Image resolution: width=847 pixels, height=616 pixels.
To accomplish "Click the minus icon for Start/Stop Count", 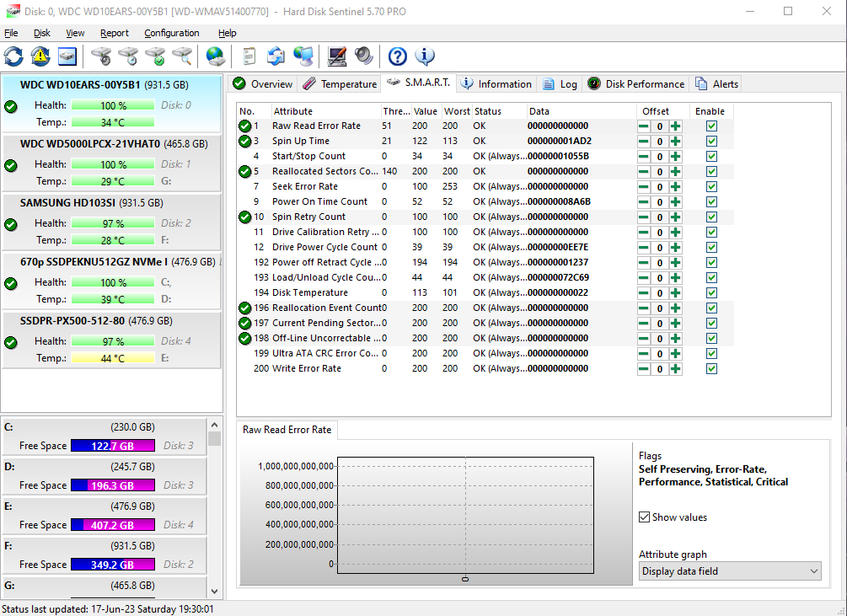I will (x=643, y=157).
